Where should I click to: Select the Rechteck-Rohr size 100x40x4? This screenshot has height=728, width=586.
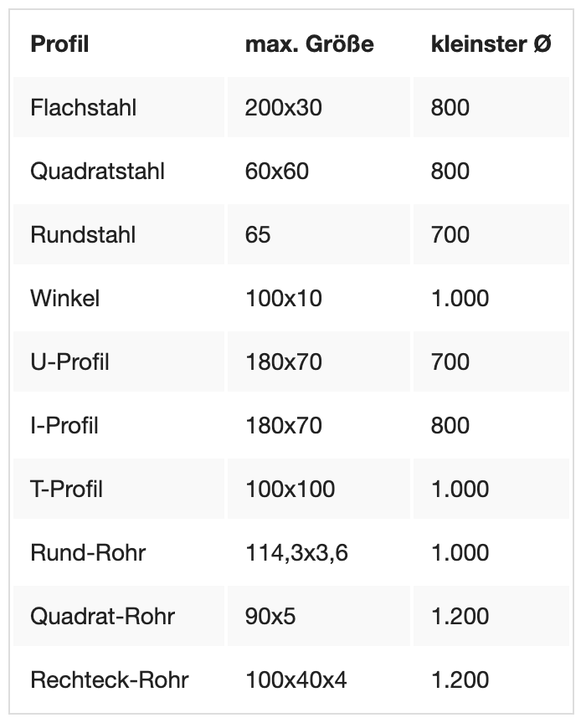[x=296, y=680]
